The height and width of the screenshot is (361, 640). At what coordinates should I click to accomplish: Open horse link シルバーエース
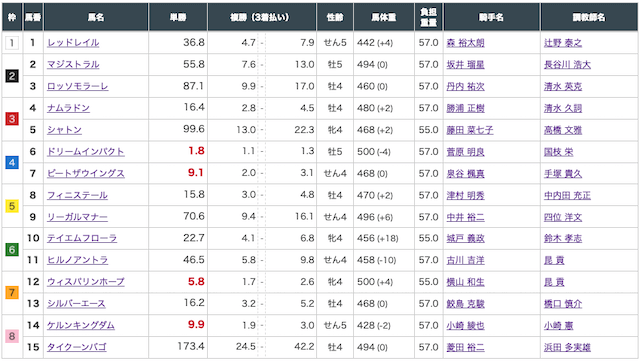pyautogui.click(x=76, y=304)
